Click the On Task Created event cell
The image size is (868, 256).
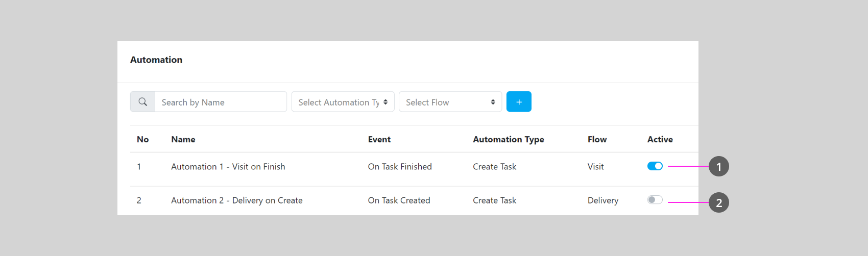[399, 200]
